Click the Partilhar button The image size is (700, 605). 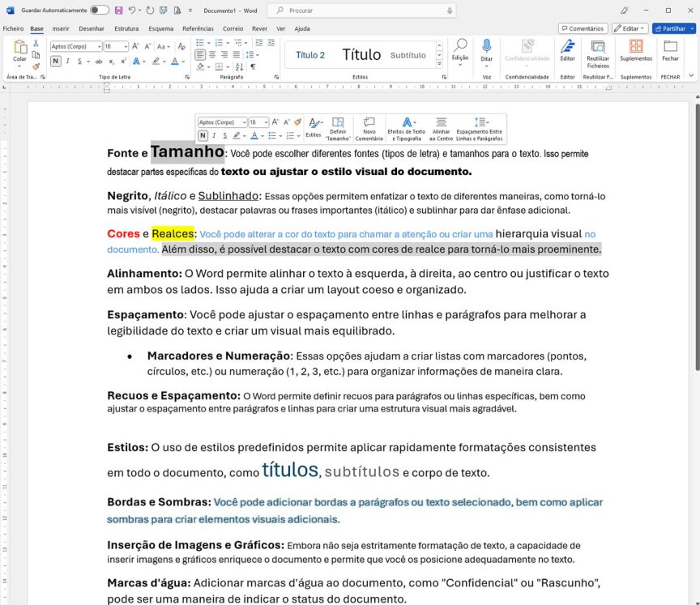[x=673, y=28]
